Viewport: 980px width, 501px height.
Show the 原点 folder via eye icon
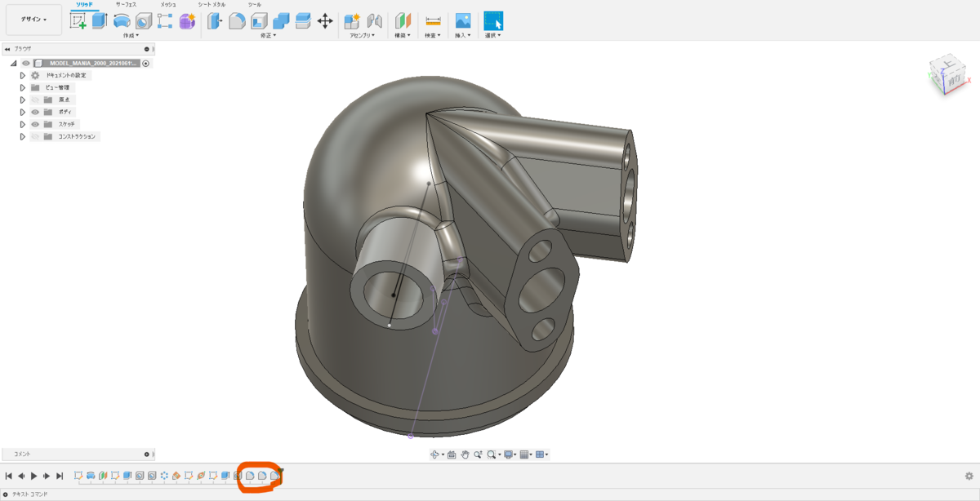[35, 100]
